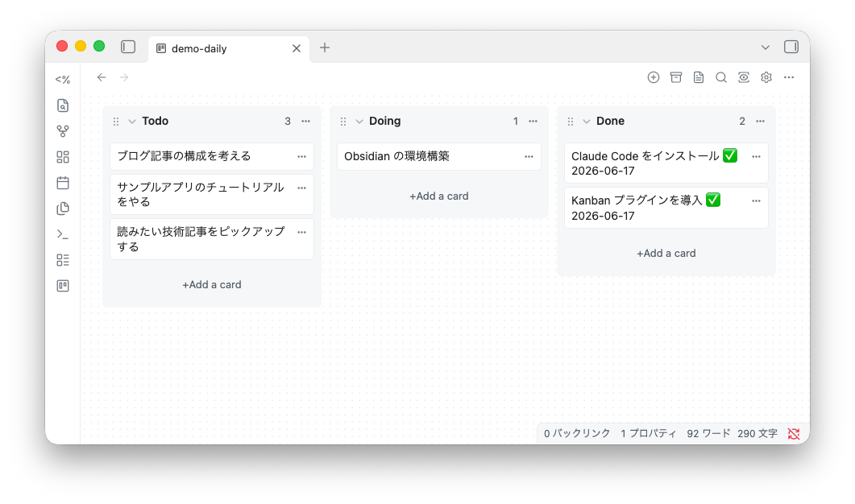855x504 pixels.
Task: Click the Doing list title
Action: click(385, 121)
